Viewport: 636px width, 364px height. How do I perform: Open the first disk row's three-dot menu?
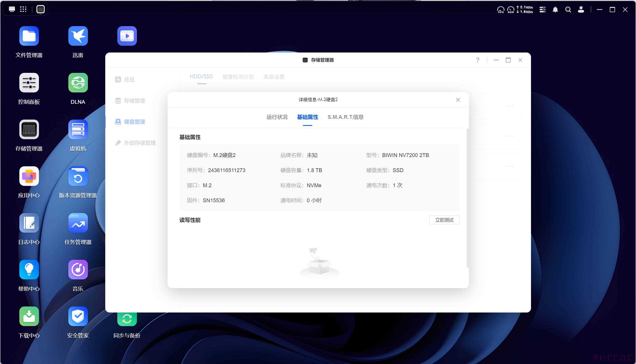pyautogui.click(x=509, y=106)
